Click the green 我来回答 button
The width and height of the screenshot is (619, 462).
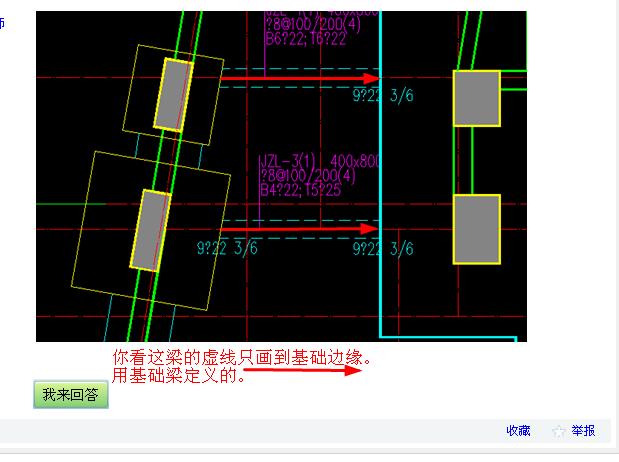point(71,394)
